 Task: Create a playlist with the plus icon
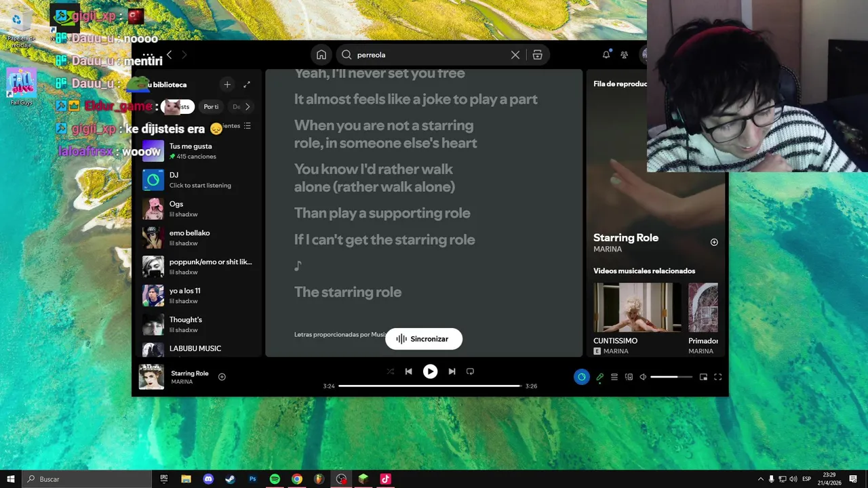(x=227, y=85)
